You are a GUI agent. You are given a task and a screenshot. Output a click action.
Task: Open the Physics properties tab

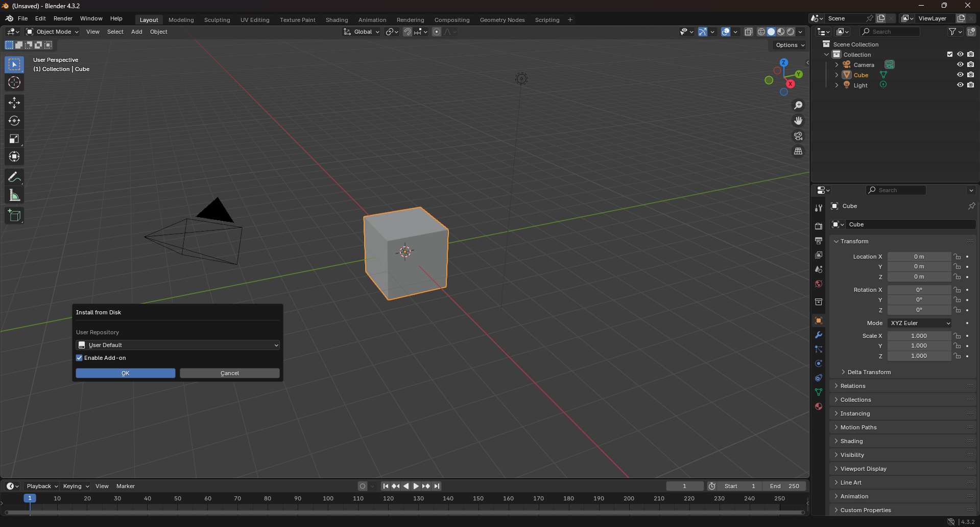coord(819,363)
